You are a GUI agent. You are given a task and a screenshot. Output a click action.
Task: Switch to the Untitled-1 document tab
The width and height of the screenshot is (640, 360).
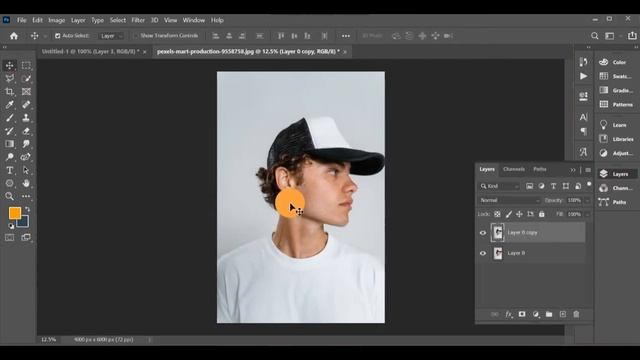pos(91,52)
